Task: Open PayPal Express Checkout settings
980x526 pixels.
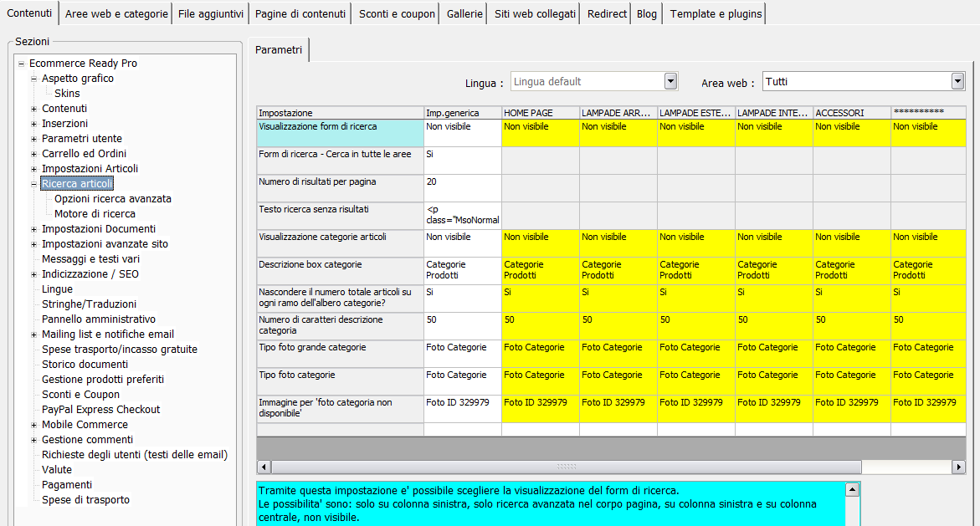Action: tap(100, 410)
